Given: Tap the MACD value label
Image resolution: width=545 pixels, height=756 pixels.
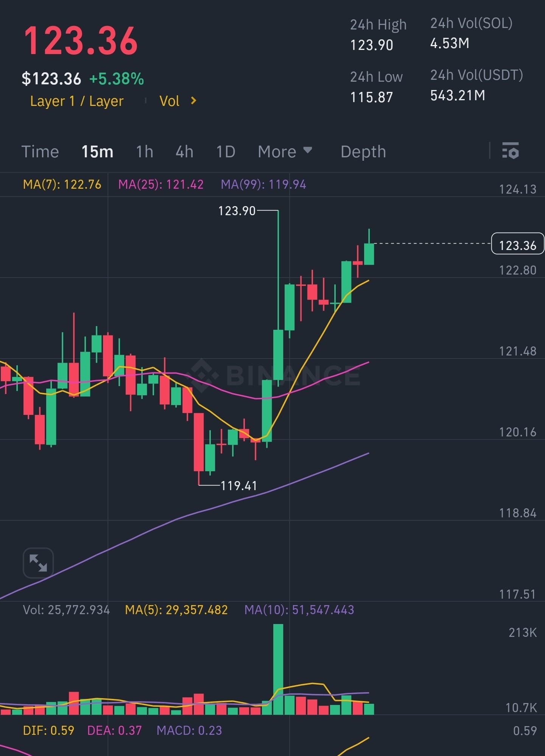Looking at the screenshot, I should tap(189, 730).
